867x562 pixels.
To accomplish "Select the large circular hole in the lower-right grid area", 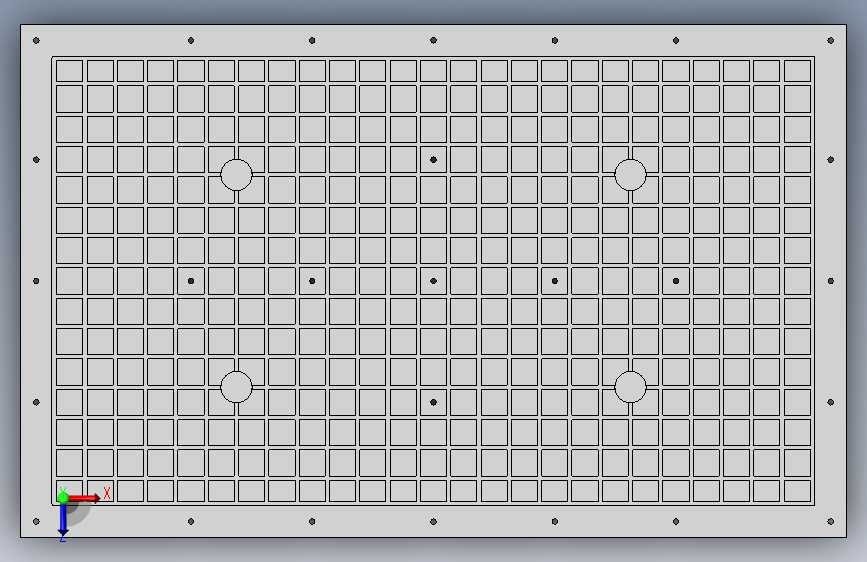I will [x=630, y=387].
